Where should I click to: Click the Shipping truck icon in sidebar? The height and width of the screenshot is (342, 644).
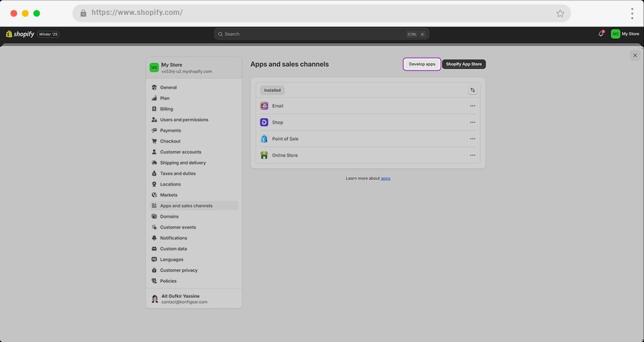pyautogui.click(x=154, y=162)
